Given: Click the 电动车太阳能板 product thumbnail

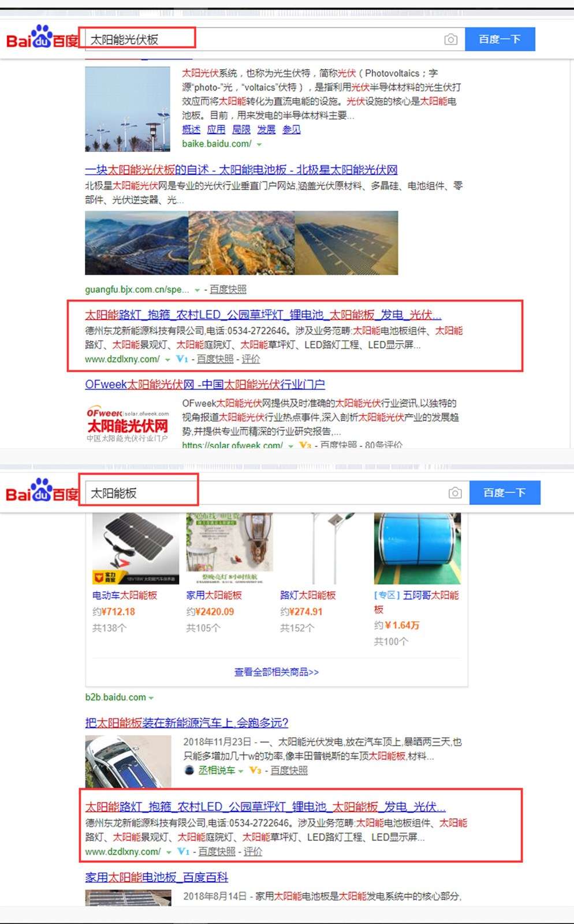Looking at the screenshot, I should (x=136, y=549).
